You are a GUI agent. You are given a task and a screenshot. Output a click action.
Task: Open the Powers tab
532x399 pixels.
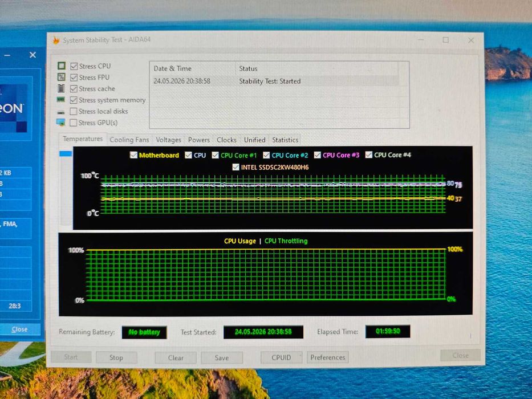coord(199,140)
